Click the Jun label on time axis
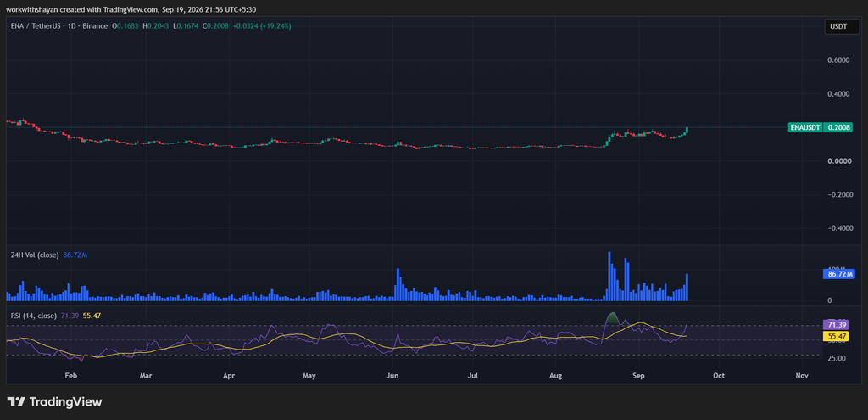This screenshot has width=868, height=420. pyautogui.click(x=392, y=376)
